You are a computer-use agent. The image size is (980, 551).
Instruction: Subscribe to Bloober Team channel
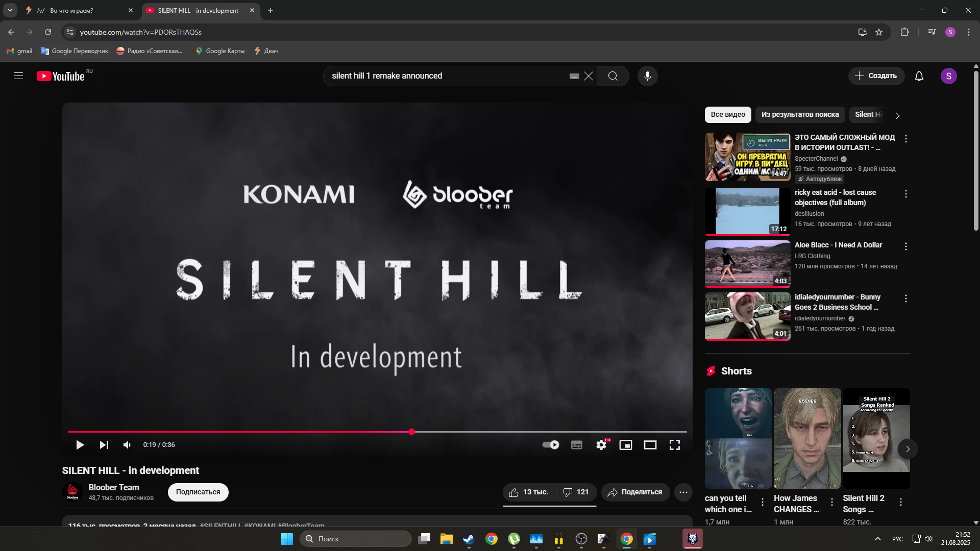[198, 492]
